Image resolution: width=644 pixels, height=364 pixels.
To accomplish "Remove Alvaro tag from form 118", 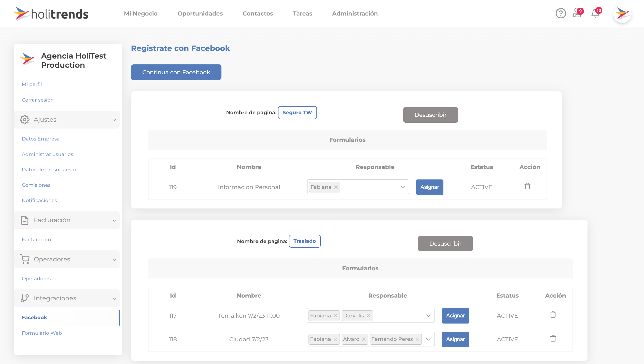I will click(364, 339).
